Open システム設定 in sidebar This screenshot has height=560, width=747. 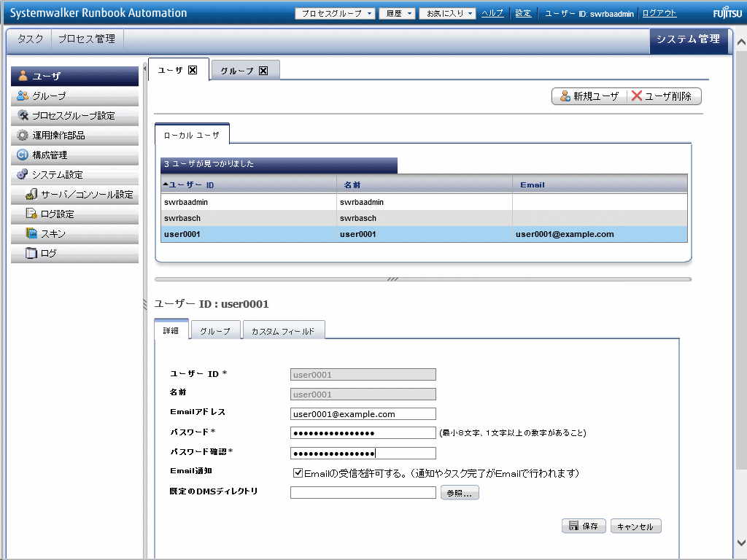tap(75, 175)
